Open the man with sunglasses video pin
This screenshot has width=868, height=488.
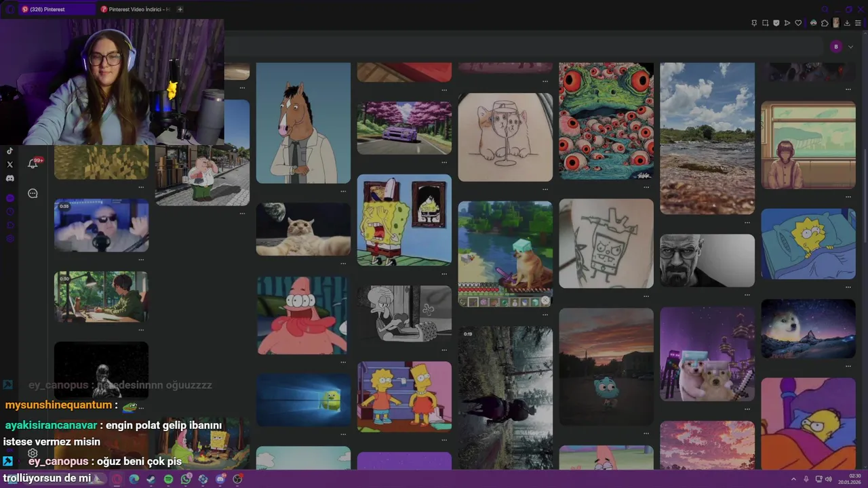tap(101, 226)
